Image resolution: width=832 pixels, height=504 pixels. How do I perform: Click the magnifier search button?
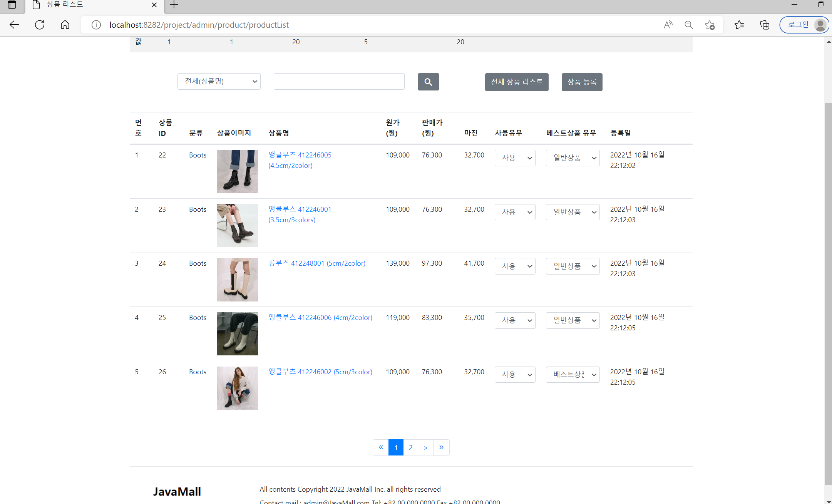pyautogui.click(x=428, y=82)
